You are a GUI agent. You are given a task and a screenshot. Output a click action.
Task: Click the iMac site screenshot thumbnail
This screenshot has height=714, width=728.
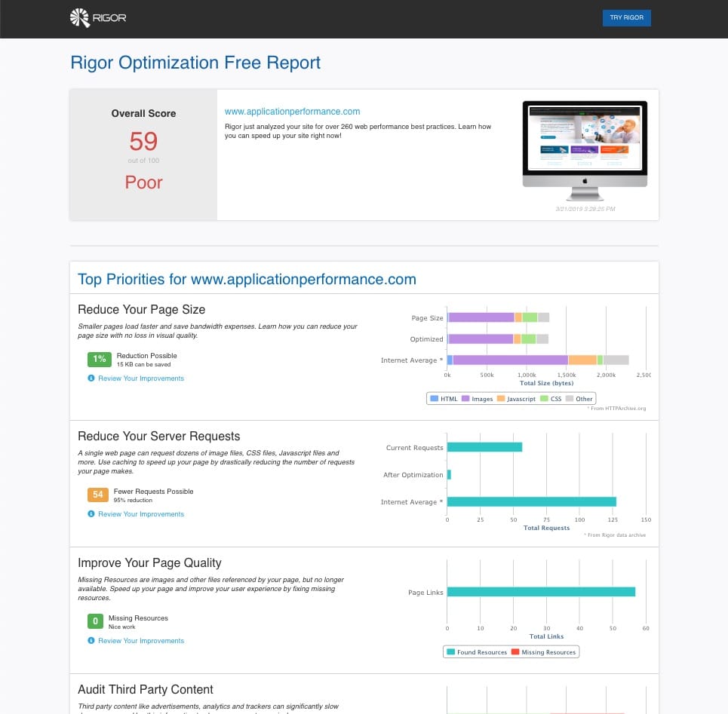tap(585, 150)
